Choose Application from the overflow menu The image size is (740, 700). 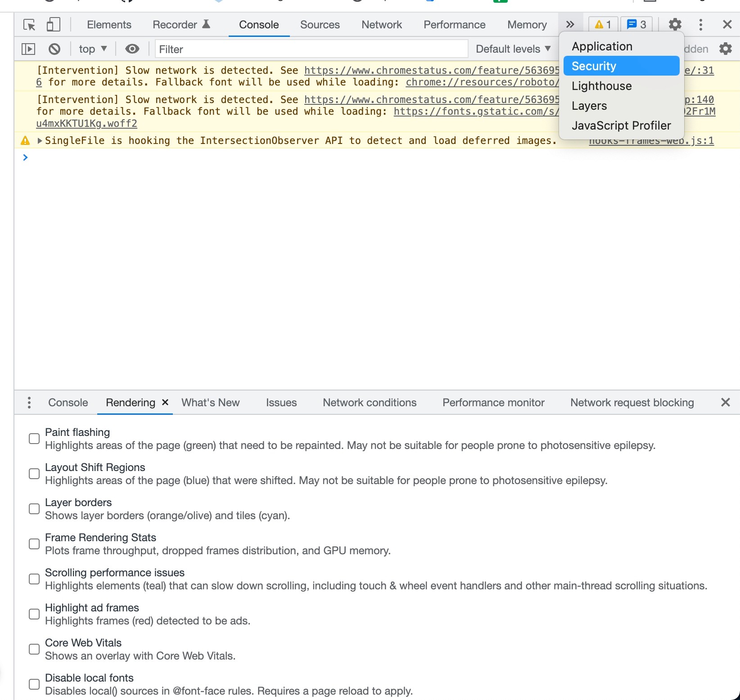coord(621,46)
